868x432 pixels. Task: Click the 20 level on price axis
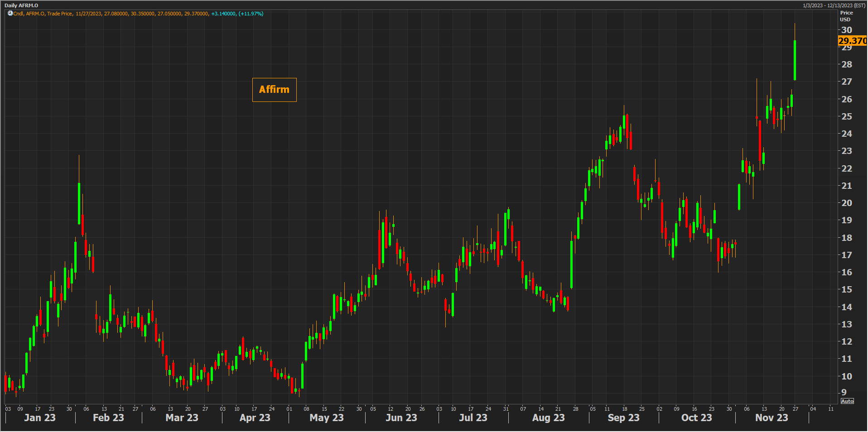click(846, 203)
